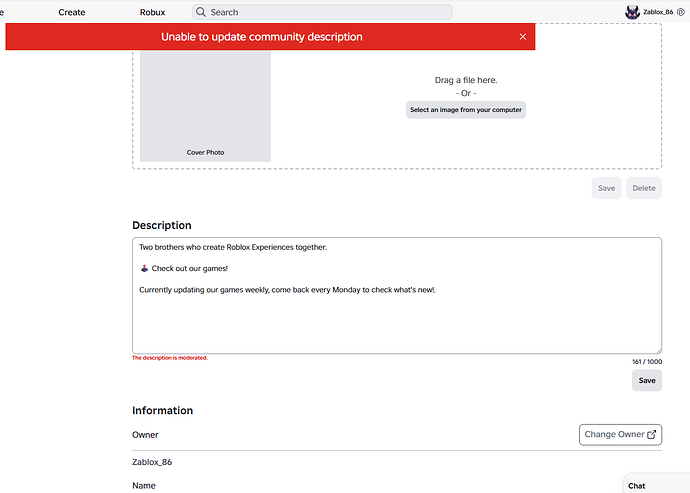Click Select an image from your computer

point(466,110)
